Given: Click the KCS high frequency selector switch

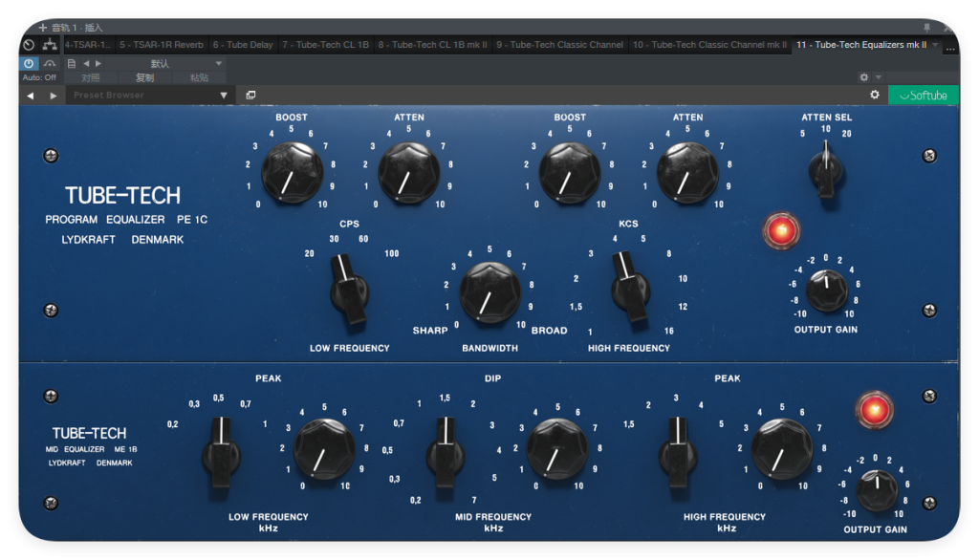Looking at the screenshot, I should click(630, 287).
